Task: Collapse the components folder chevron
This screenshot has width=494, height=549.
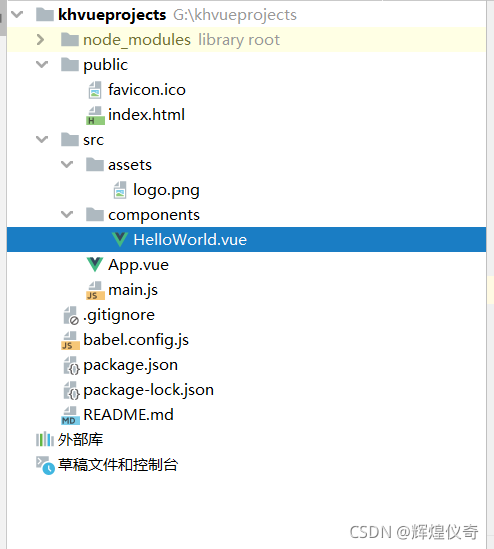Action: click(x=67, y=215)
